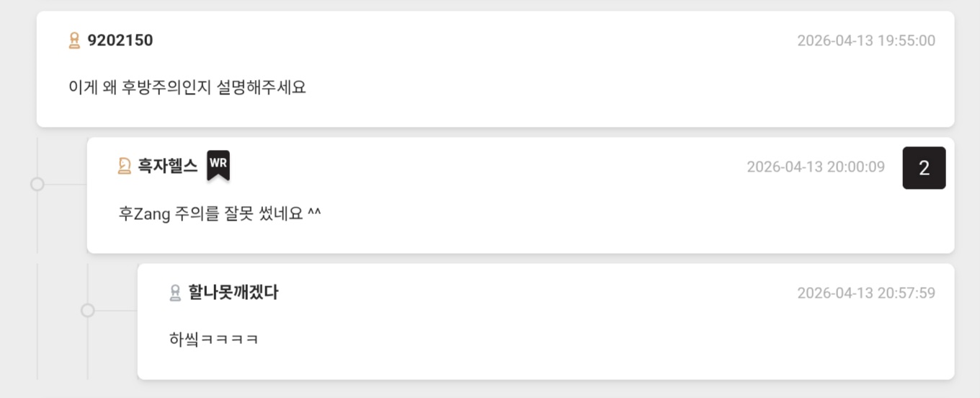This screenshot has height=398, width=980.
Task: Click the 20:57:59 reply timestamp
Action: point(865,293)
